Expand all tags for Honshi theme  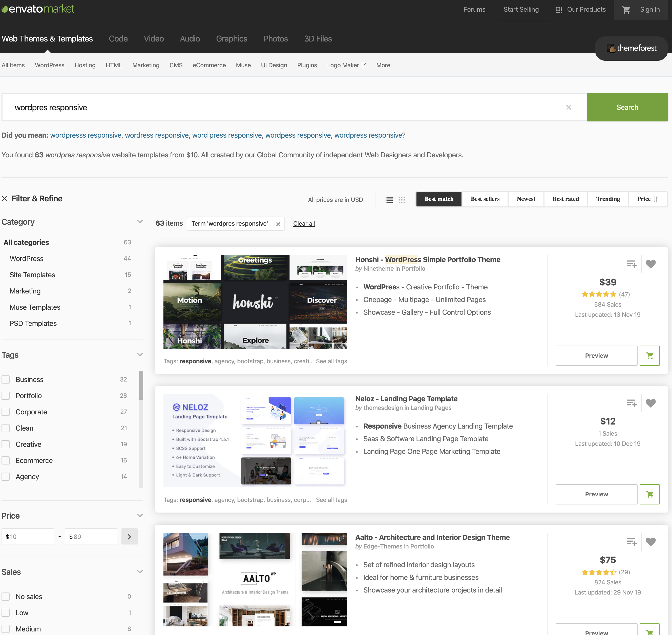[x=331, y=361]
